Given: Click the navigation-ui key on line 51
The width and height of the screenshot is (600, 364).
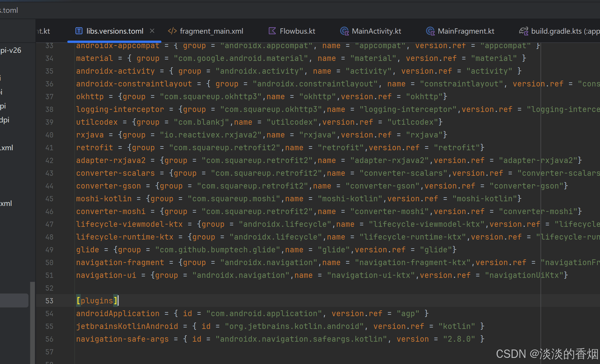Looking at the screenshot, I should click(106, 275).
